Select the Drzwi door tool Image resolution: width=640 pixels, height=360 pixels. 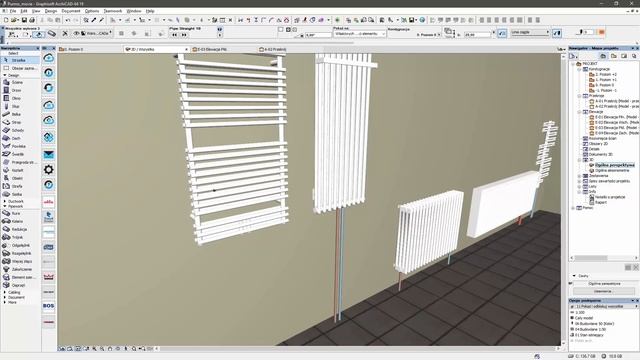(x=20, y=90)
